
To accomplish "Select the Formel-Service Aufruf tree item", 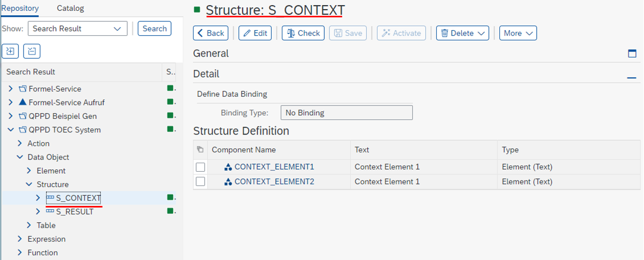I will tap(66, 102).
